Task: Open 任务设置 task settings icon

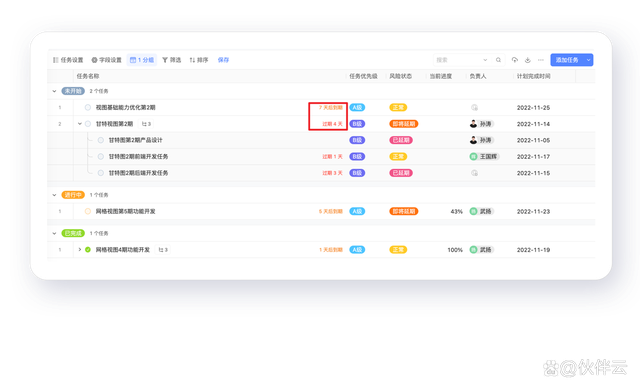Action: click(x=56, y=60)
